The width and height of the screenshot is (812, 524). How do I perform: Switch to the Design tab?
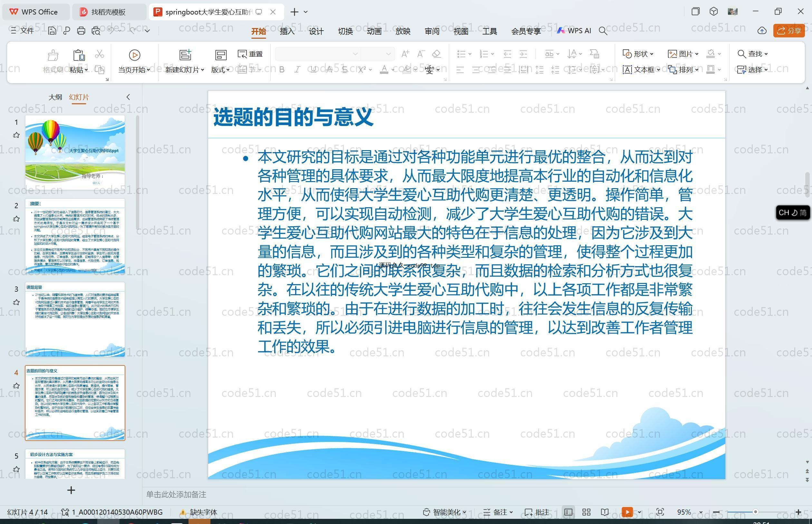(x=316, y=31)
